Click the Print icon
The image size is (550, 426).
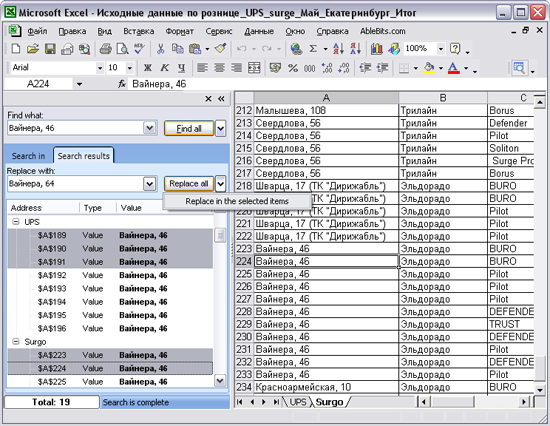pyautogui.click(x=105, y=48)
